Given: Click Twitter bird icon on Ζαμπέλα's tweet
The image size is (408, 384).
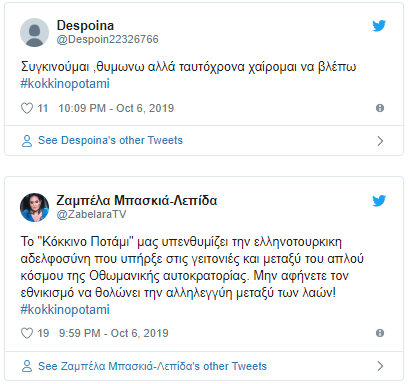Looking at the screenshot, I should coord(379,201).
